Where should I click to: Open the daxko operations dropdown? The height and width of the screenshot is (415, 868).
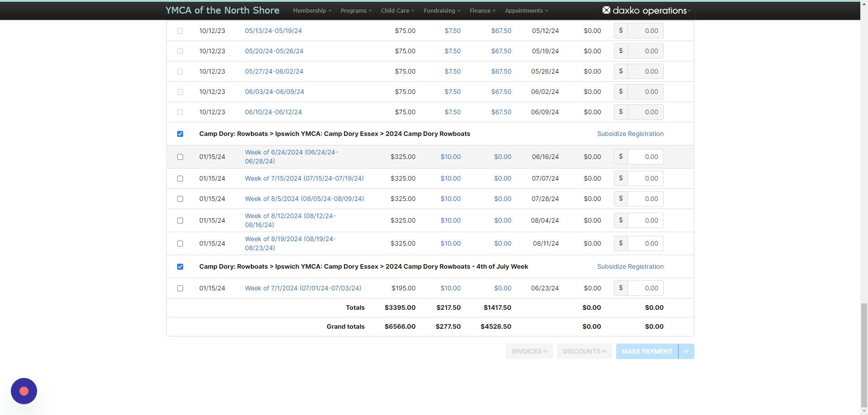click(x=646, y=10)
